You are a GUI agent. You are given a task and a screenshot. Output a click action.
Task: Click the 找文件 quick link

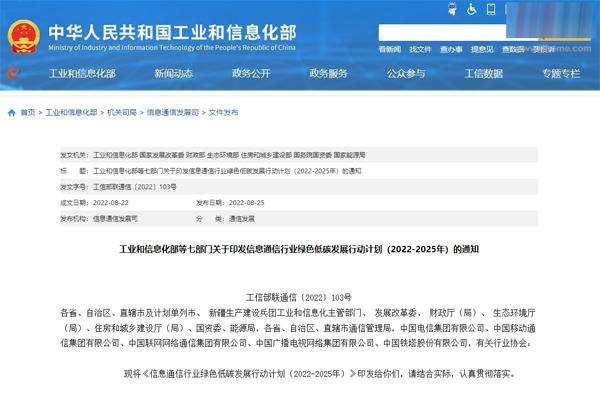(420, 49)
